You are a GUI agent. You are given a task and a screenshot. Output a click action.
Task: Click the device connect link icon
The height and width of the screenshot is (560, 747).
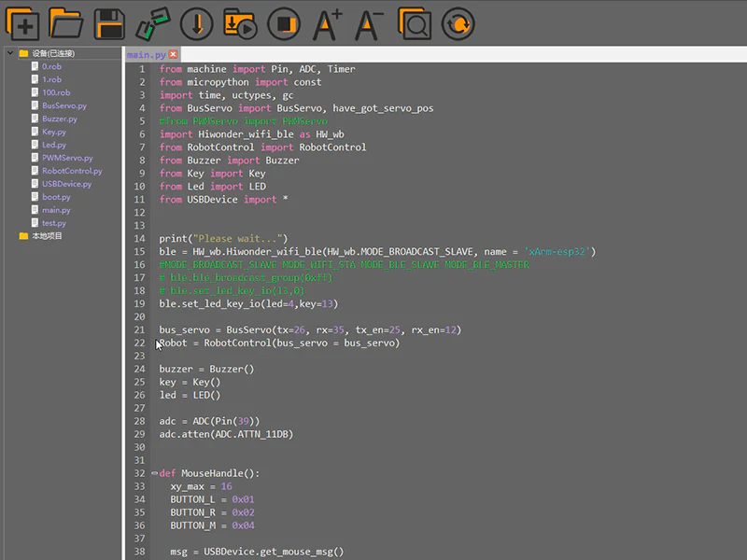[x=153, y=22]
